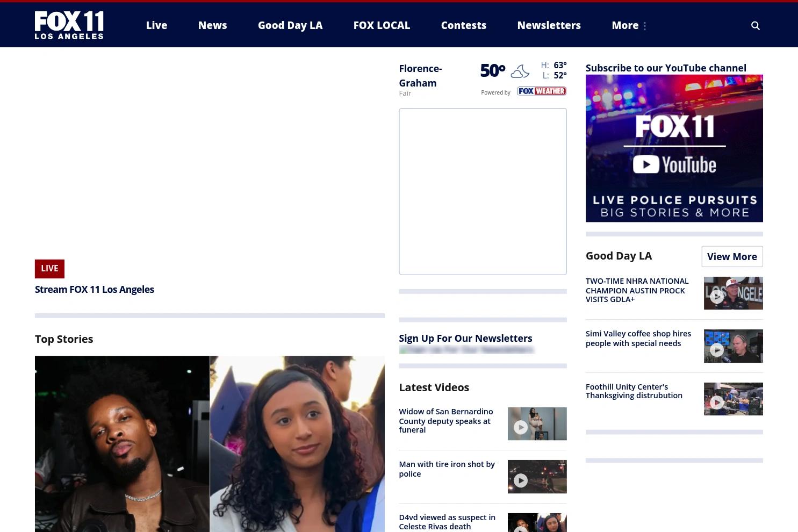The height and width of the screenshot is (532, 798).
Task: Click the partly cloudy night weather icon
Action: 520,71
